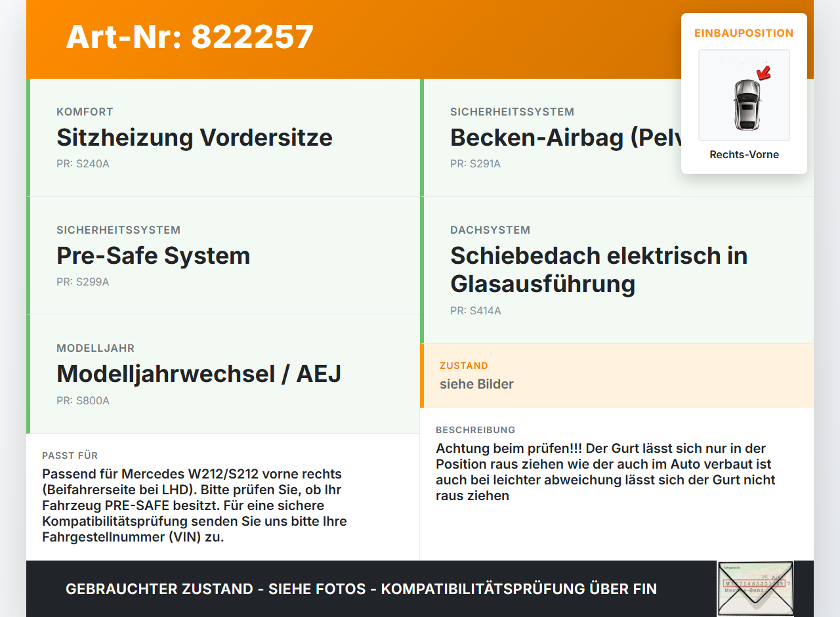Select the Sitzheizung Vordersitze title
The image size is (840, 617).
click(x=194, y=138)
